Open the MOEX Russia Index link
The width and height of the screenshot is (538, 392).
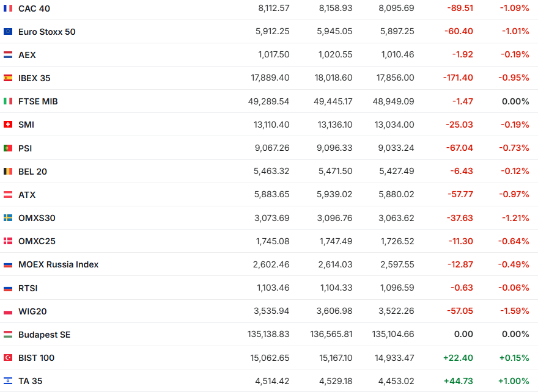[58, 264]
